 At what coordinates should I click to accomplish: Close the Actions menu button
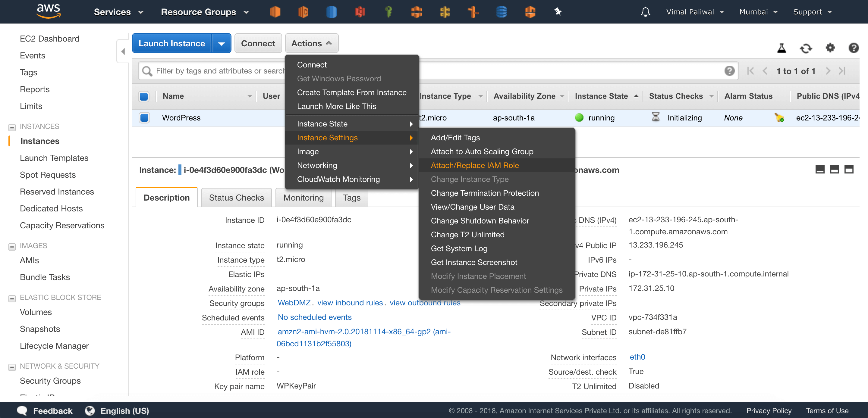(x=312, y=43)
